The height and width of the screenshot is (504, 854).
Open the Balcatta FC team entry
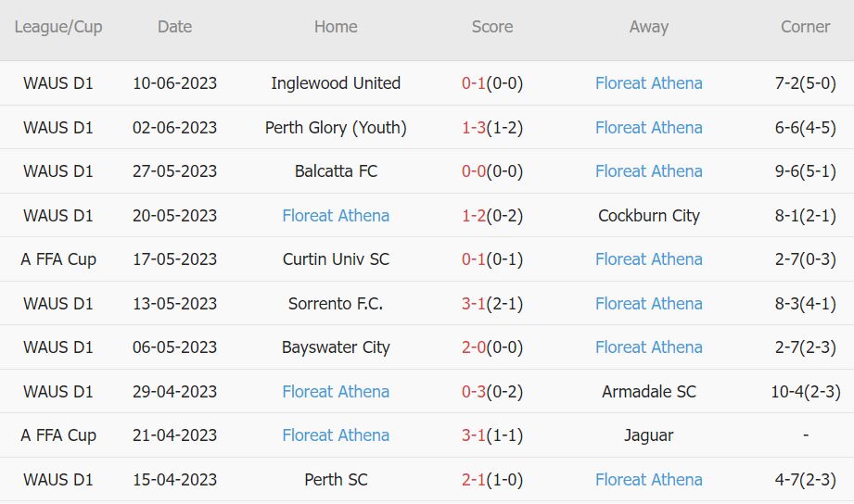pyautogui.click(x=336, y=171)
